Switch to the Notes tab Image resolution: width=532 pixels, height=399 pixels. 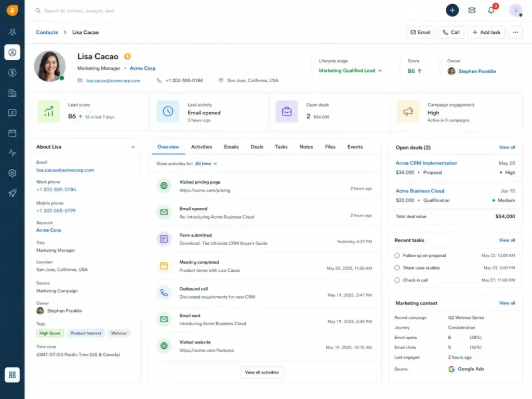[306, 147]
